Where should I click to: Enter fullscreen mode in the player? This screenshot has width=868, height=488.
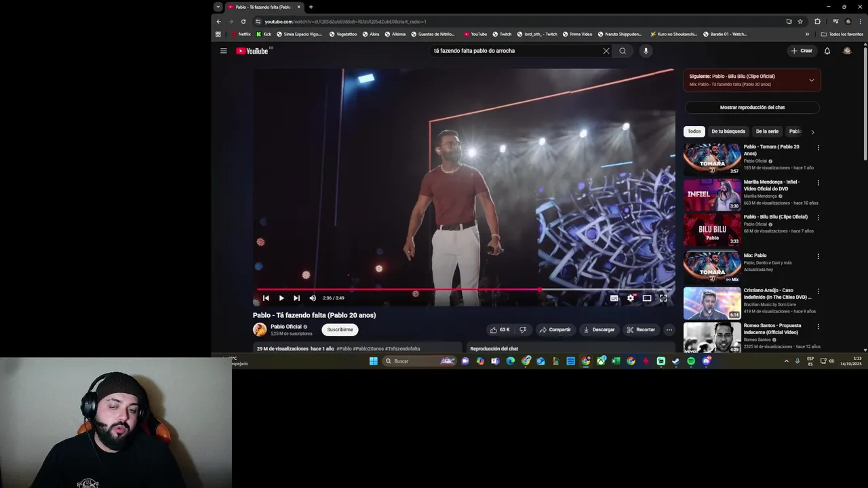663,298
